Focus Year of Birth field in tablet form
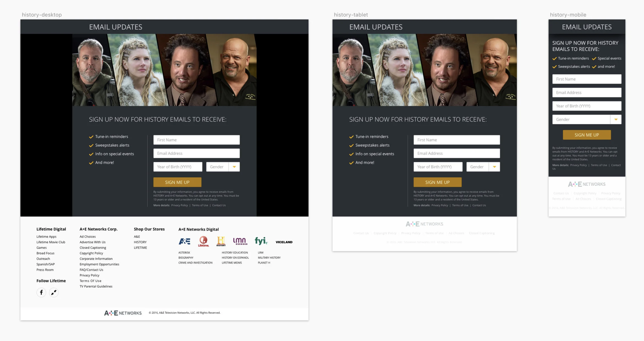 (x=438, y=167)
